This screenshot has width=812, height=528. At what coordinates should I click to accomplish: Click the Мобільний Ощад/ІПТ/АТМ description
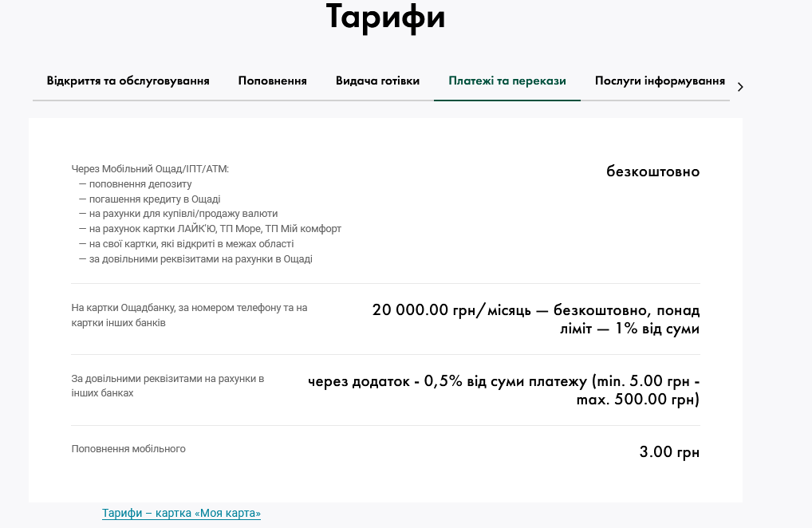(150, 168)
